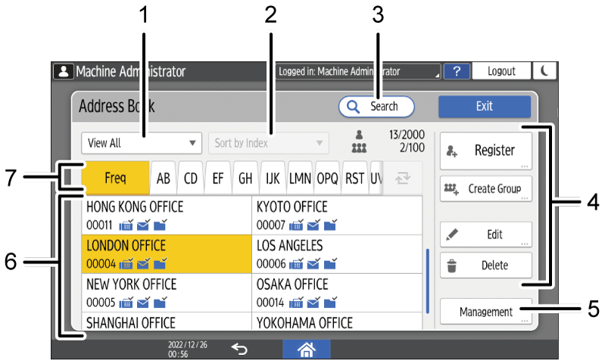Toggle sleep mode using the moon icon
The width and height of the screenshot is (602, 364).
546,71
